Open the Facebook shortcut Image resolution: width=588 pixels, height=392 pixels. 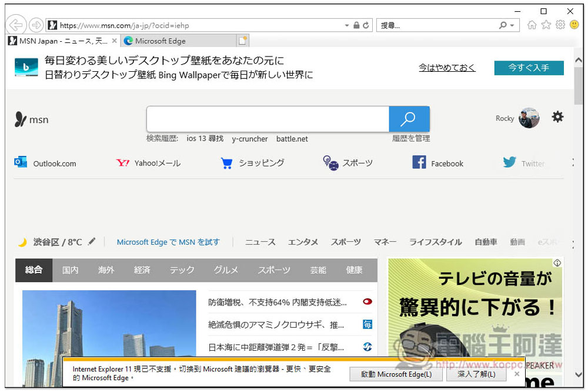click(437, 163)
